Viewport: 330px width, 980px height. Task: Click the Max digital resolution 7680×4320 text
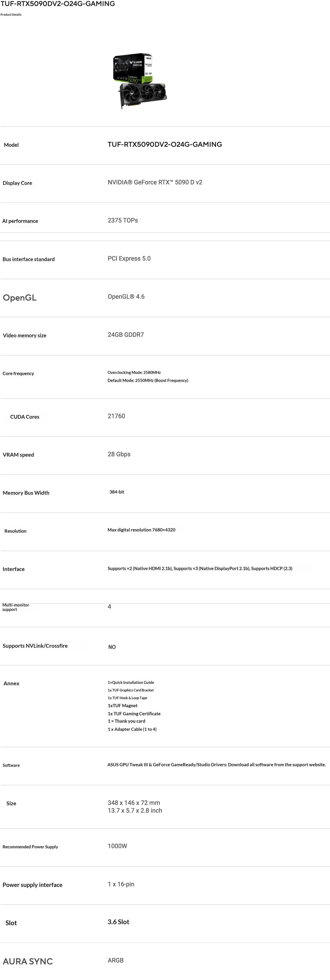click(141, 530)
